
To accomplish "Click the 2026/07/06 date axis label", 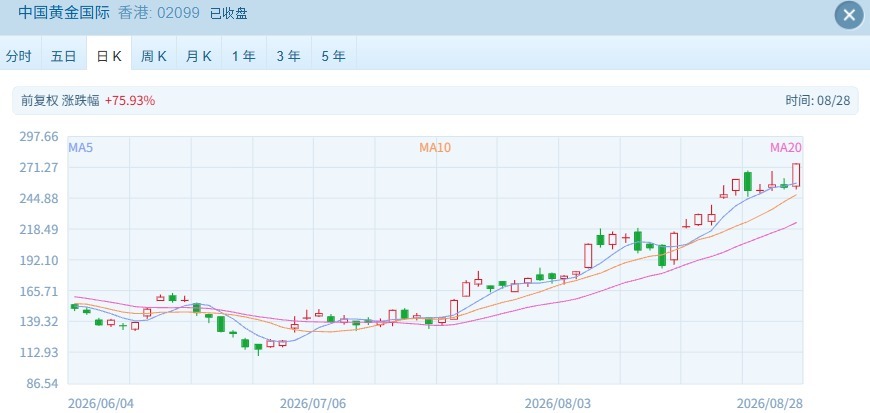I will pyautogui.click(x=312, y=403).
